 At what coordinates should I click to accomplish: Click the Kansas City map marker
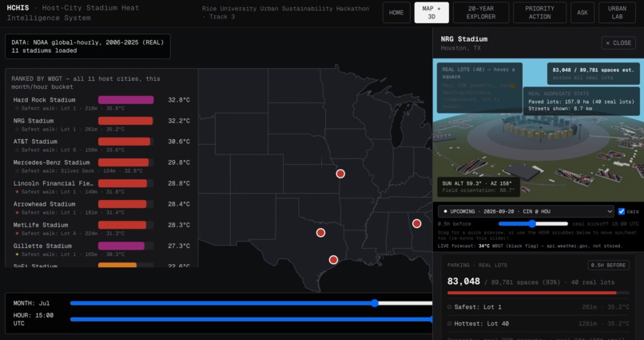click(x=340, y=174)
